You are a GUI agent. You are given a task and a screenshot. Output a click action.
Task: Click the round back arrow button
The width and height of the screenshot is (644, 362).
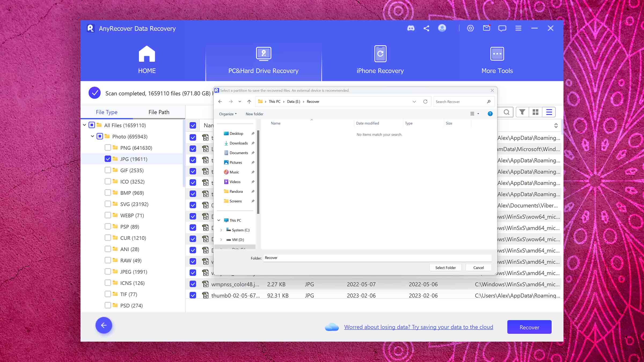[x=104, y=325]
